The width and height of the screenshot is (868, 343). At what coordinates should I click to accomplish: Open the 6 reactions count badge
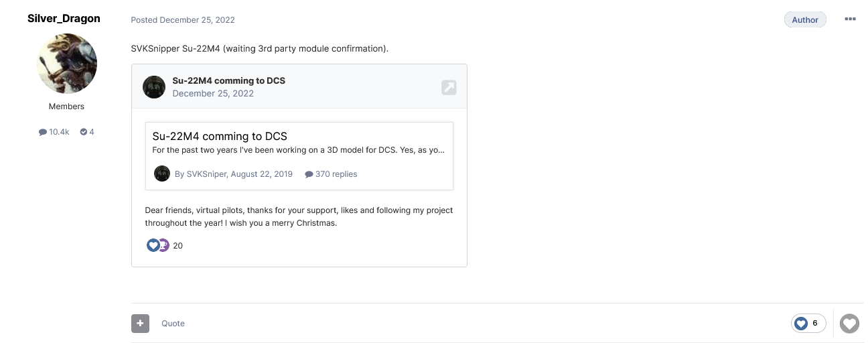pyautogui.click(x=808, y=324)
